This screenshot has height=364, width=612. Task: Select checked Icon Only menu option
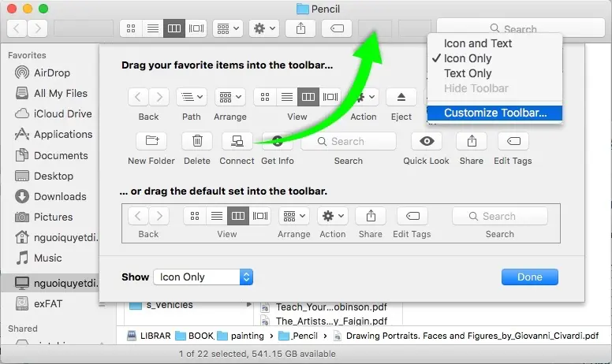click(468, 58)
